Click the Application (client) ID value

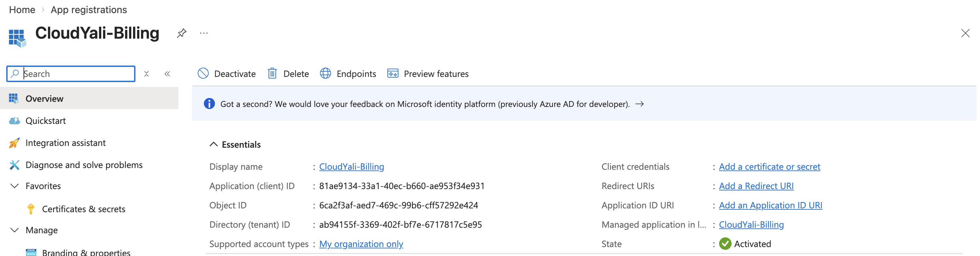coord(402,186)
